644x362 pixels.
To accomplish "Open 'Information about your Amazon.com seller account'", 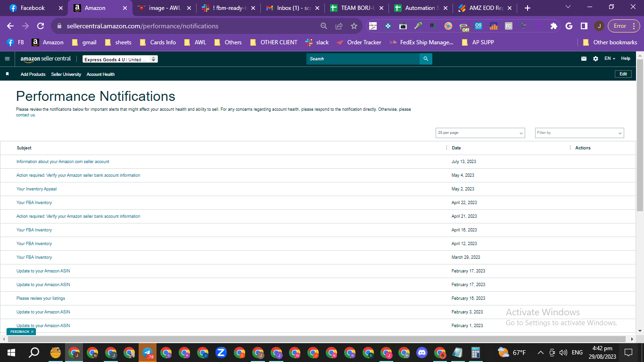I will pos(63,162).
